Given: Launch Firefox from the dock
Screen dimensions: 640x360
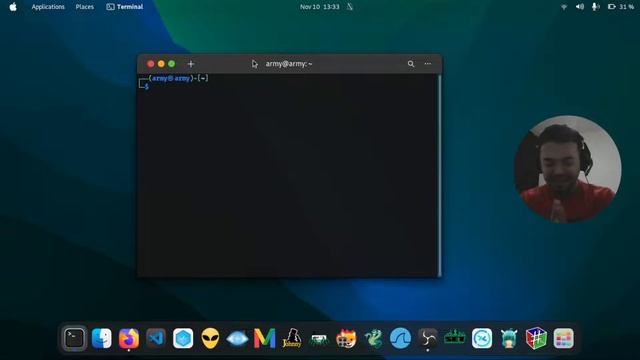Looking at the screenshot, I should pos(129,338).
